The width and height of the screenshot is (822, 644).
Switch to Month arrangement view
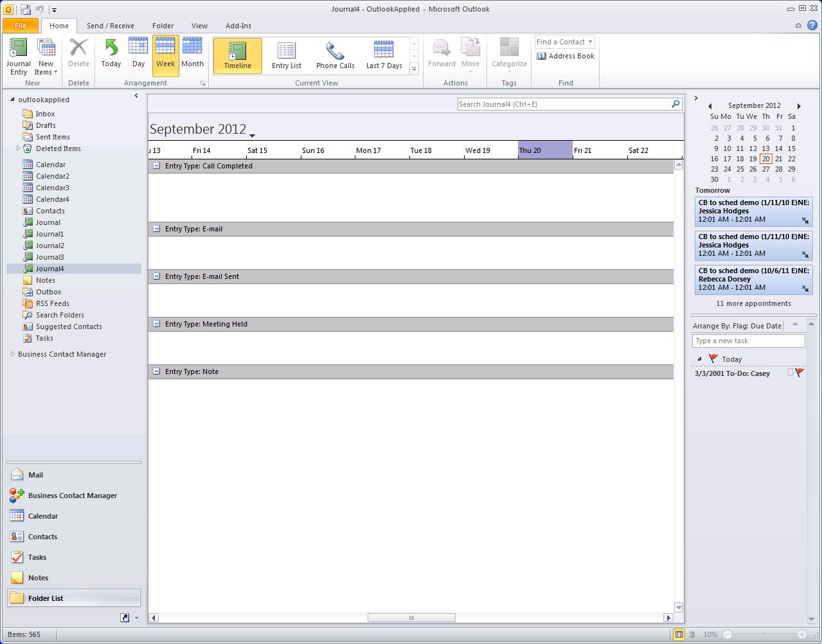pos(192,54)
